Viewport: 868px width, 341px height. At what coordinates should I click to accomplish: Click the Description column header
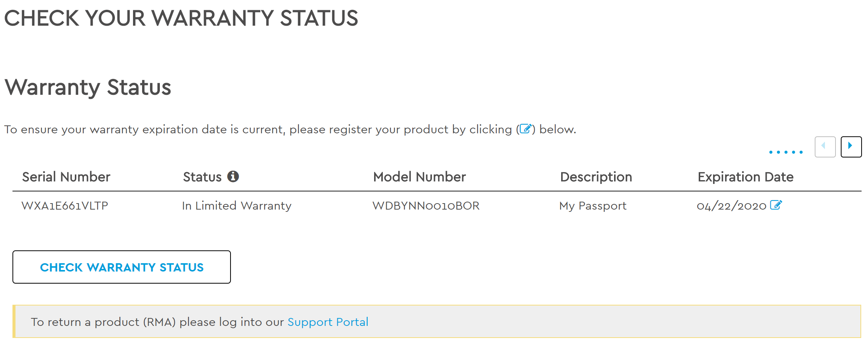596,177
